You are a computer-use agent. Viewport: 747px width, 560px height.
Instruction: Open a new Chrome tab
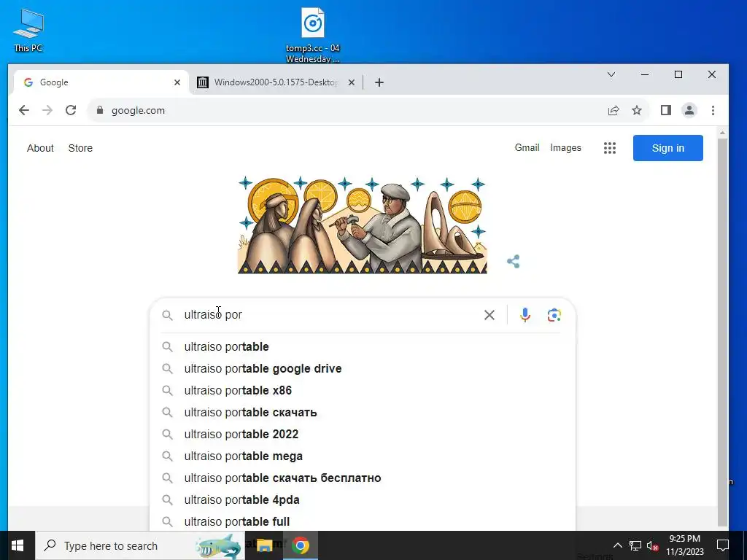pyautogui.click(x=379, y=83)
